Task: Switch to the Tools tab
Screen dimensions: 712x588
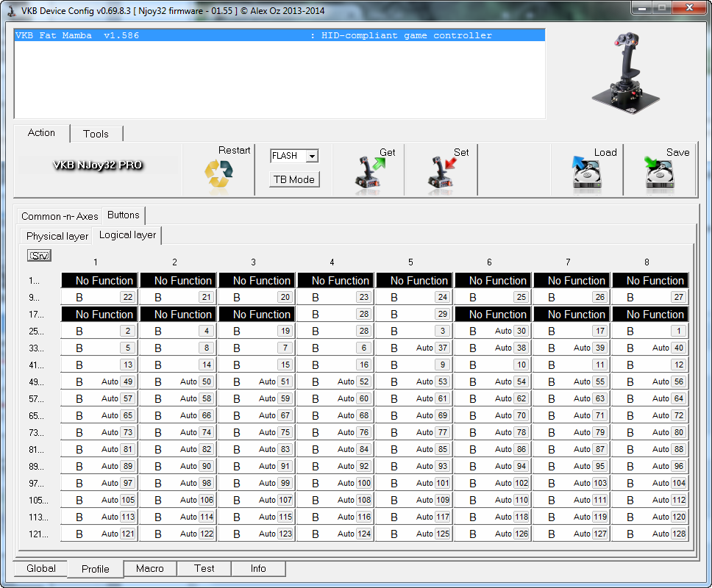Action: click(96, 134)
